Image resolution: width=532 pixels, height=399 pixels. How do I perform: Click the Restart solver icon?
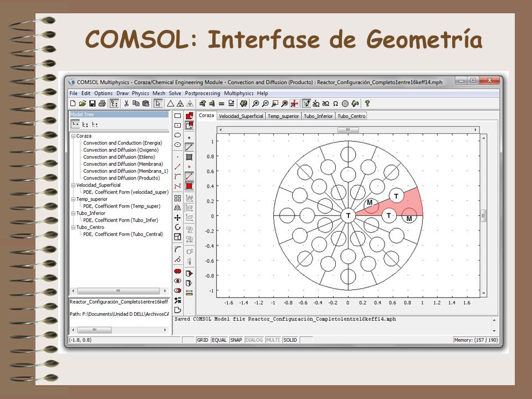coord(232,104)
